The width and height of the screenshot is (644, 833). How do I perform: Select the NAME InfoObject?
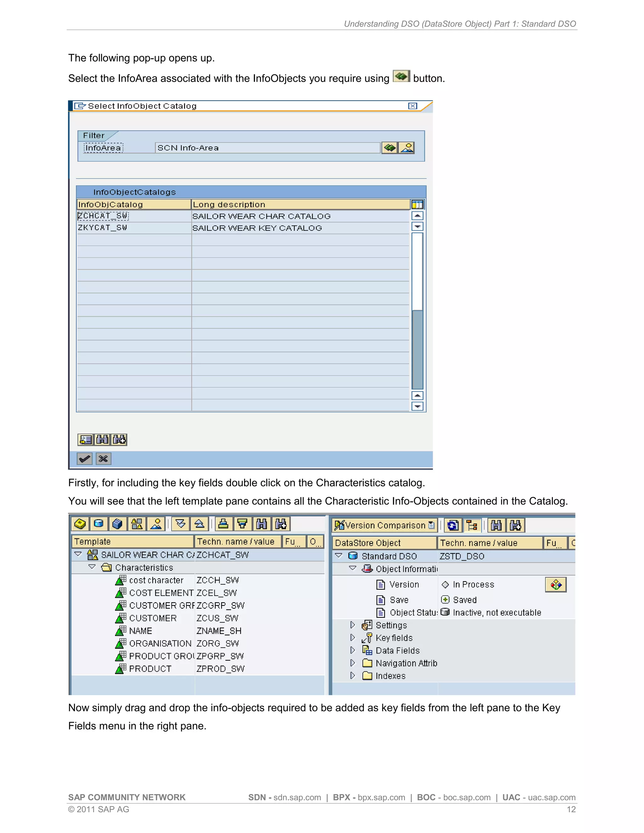click(x=140, y=631)
